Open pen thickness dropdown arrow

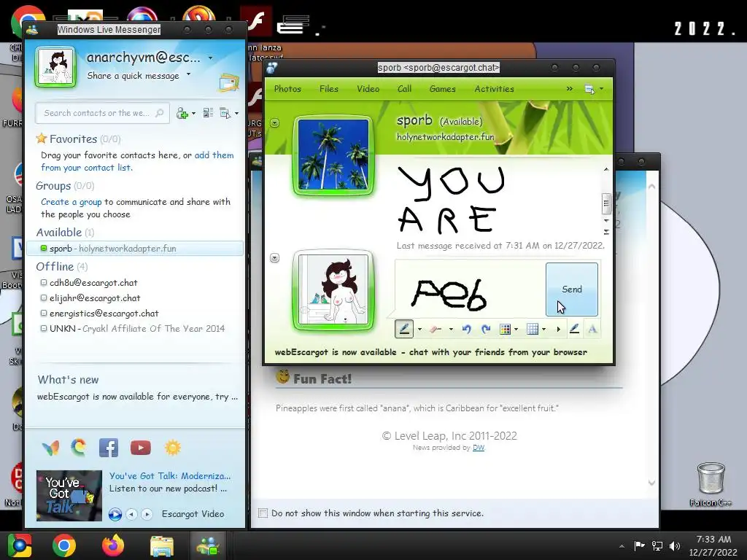tap(419, 329)
